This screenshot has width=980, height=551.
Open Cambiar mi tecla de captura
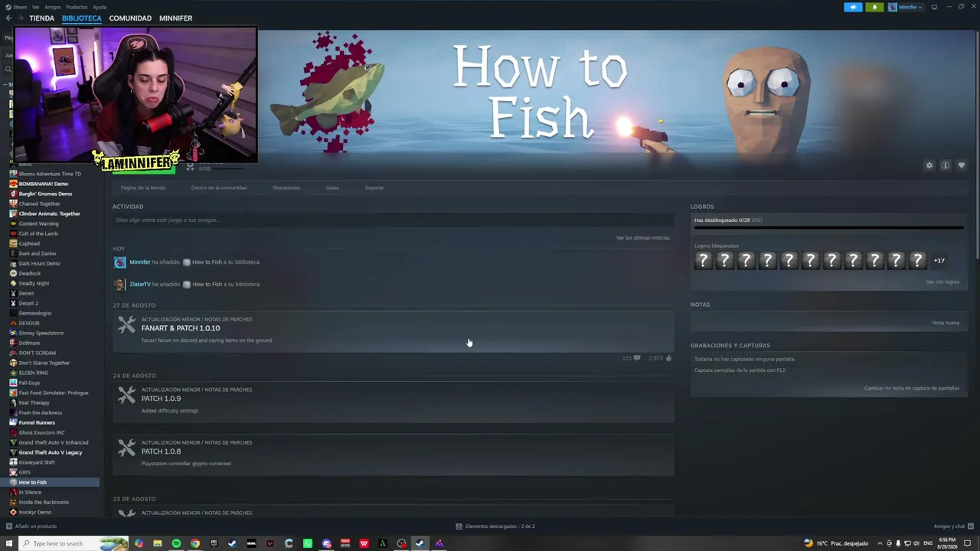912,388
